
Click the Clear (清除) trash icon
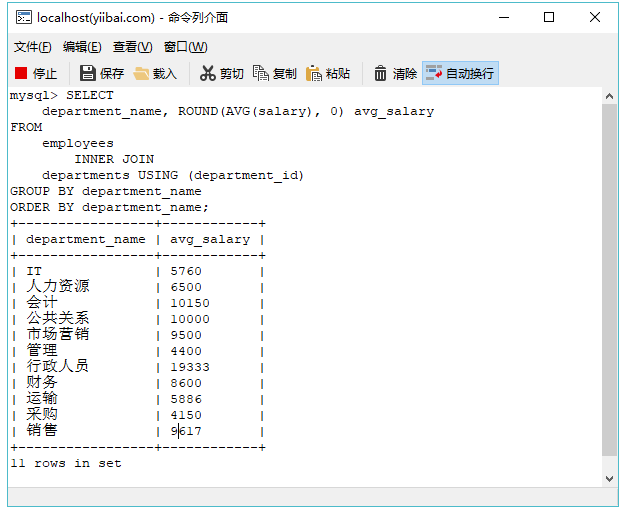coord(380,73)
